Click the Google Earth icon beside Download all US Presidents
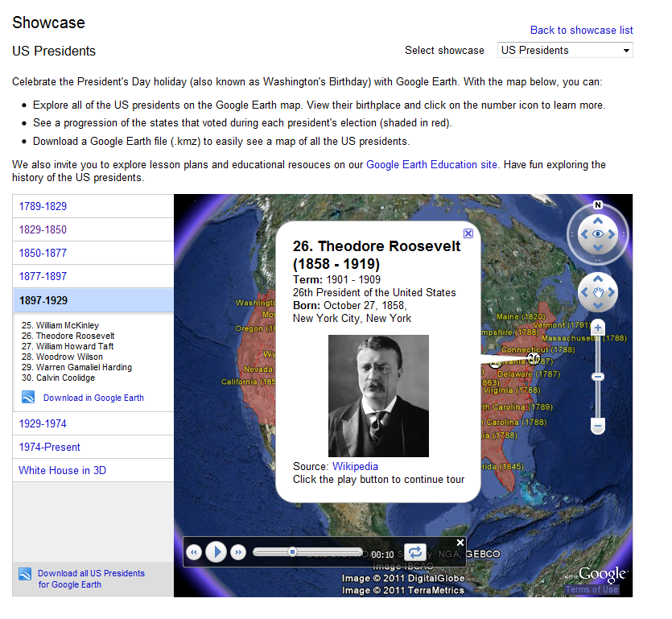This screenshot has height=619, width=672. 25,574
